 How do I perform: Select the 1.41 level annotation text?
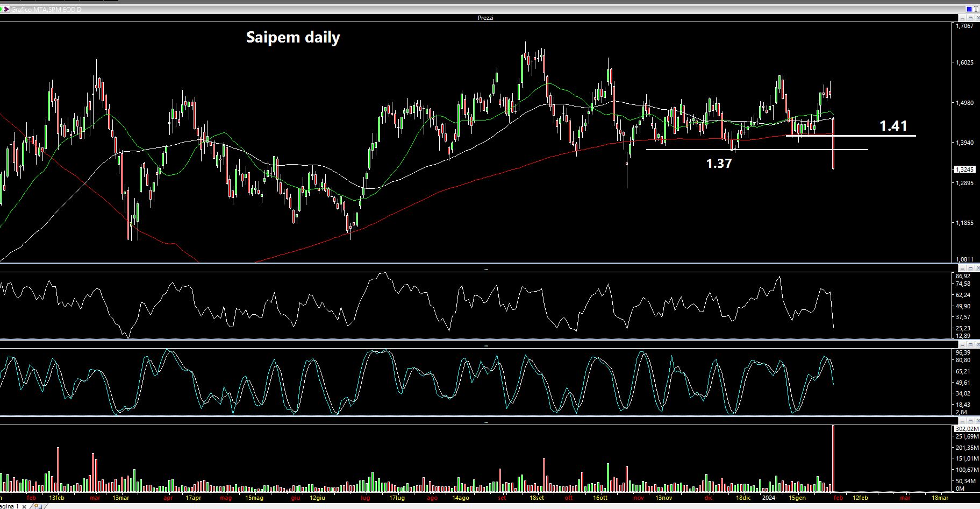(x=893, y=126)
